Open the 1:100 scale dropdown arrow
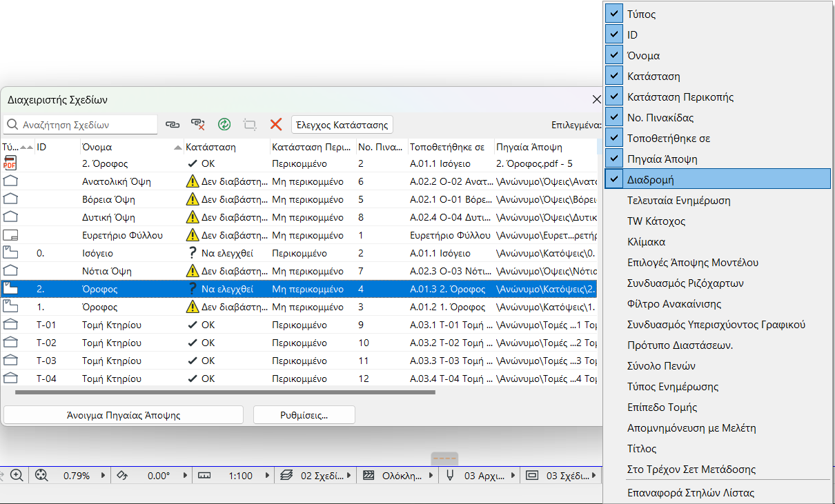The height and width of the screenshot is (504, 835). [267, 475]
